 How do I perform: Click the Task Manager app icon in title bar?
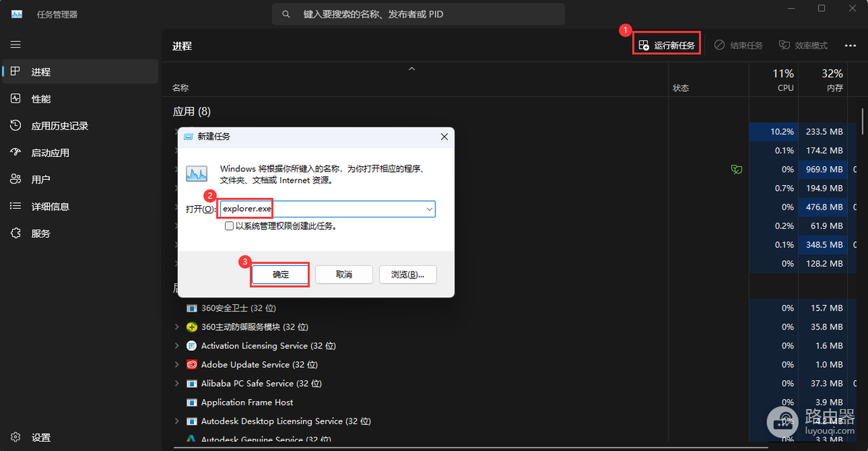coord(17,14)
